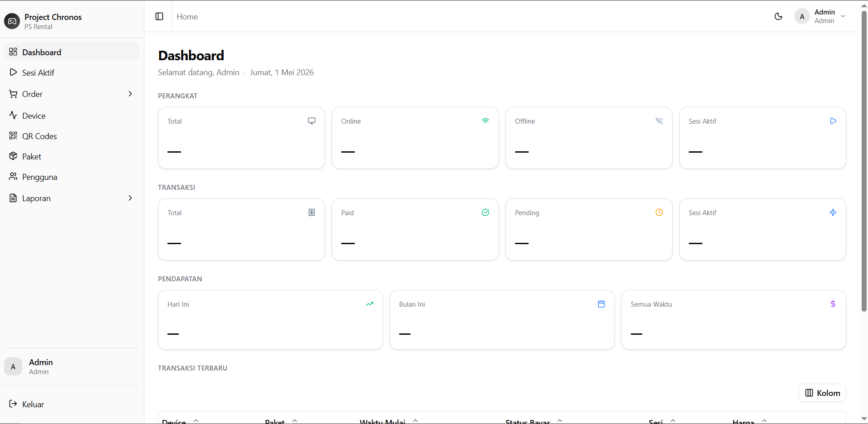Viewport: 868px width, 424px height.
Task: Click the receipt icon on Transaksi Total card
Action: click(312, 212)
